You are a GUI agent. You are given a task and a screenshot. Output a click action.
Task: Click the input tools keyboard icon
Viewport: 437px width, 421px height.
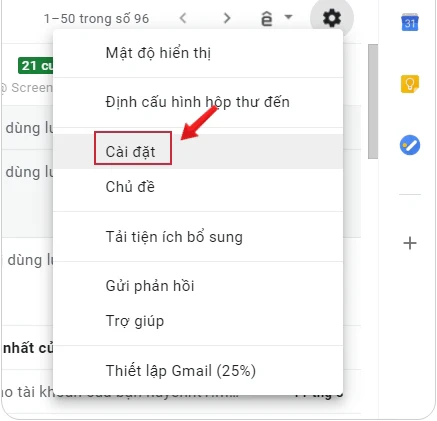[x=267, y=18]
